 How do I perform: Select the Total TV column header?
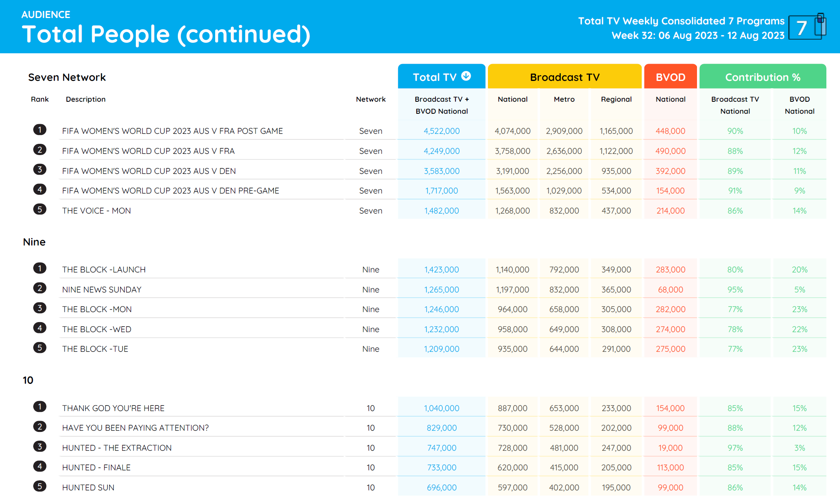coord(435,77)
